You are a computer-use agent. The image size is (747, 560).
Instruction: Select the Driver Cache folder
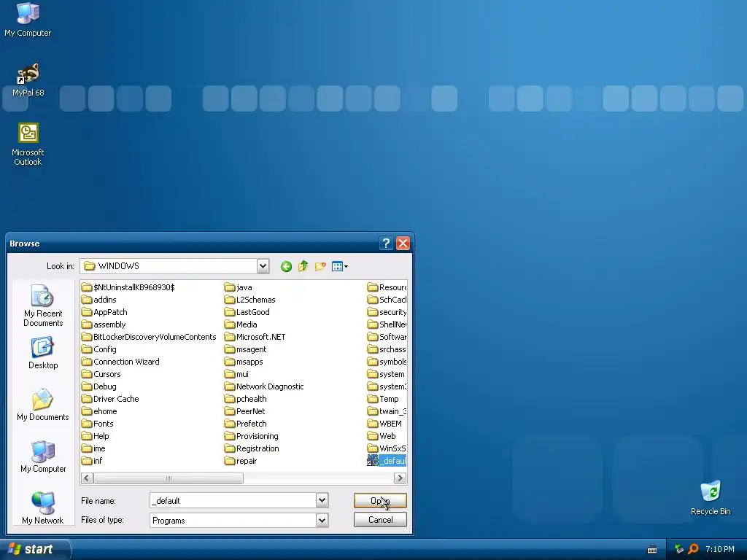[x=111, y=399]
